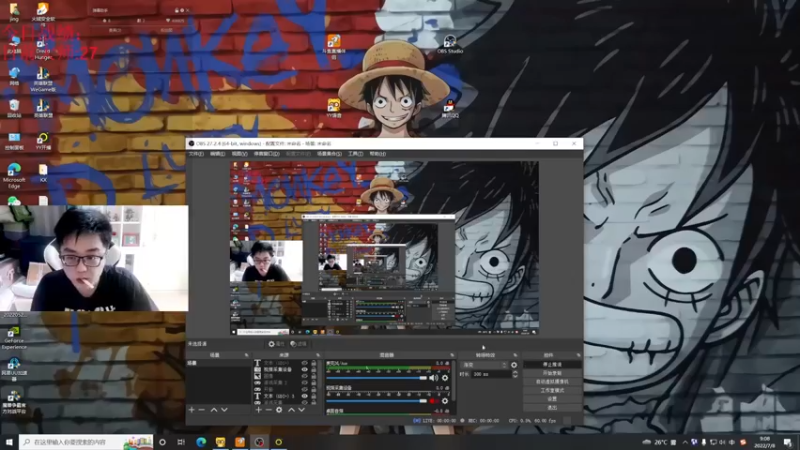Click 停止推流 to stop streaming
The height and width of the screenshot is (450, 800).
click(552, 364)
